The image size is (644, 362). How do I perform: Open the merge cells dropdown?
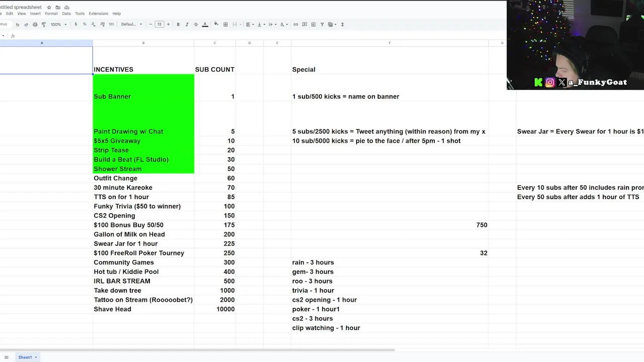236,24
